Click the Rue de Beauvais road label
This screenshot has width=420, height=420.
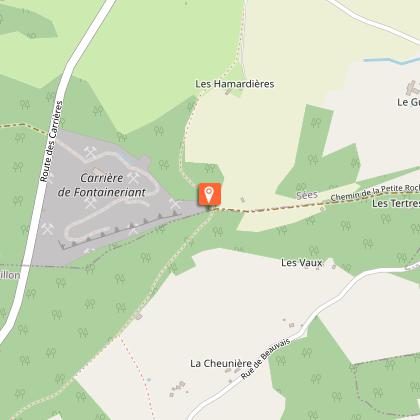[266, 358]
